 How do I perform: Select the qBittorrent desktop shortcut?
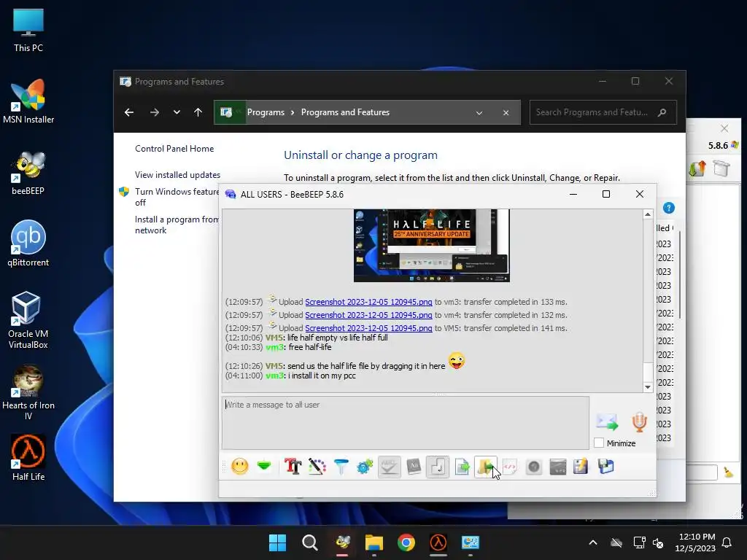(28, 244)
